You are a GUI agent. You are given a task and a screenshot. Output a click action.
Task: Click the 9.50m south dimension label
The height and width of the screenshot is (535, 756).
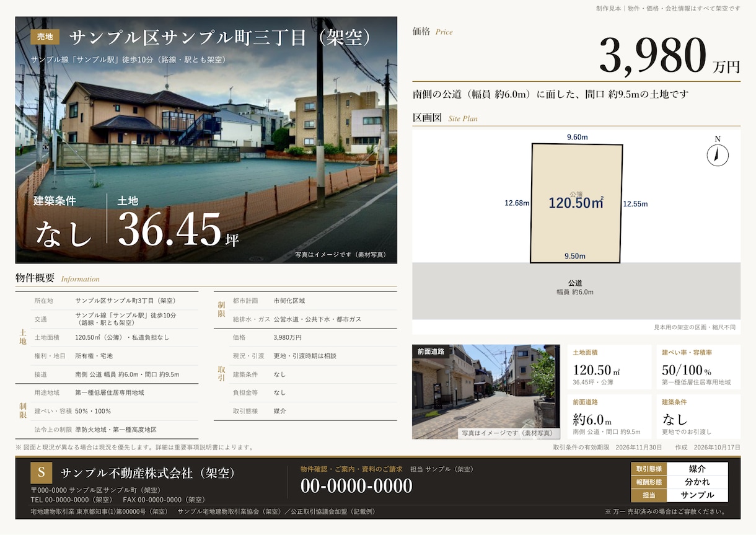(x=574, y=256)
